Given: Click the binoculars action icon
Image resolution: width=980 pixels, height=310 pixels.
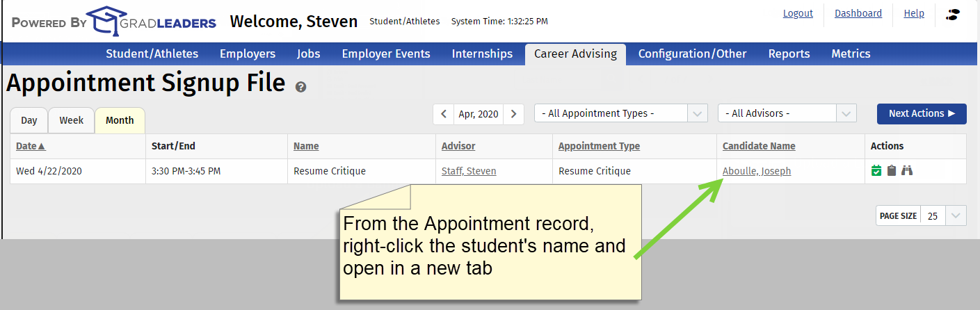Looking at the screenshot, I should (x=907, y=171).
